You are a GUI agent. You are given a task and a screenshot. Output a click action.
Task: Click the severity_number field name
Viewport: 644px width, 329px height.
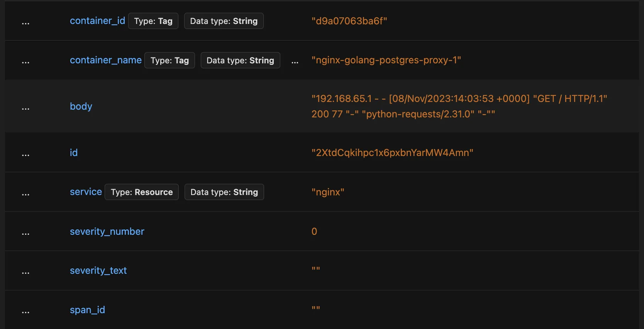coord(107,231)
